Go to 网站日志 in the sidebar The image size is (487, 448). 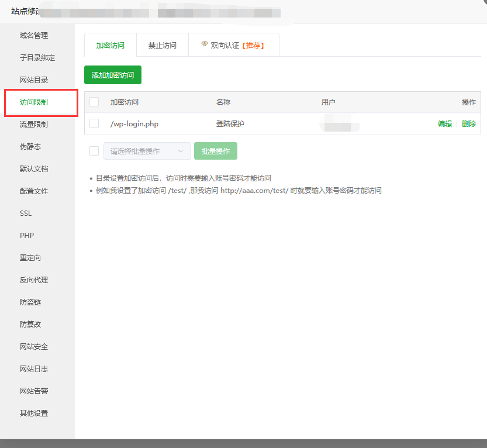coord(35,368)
